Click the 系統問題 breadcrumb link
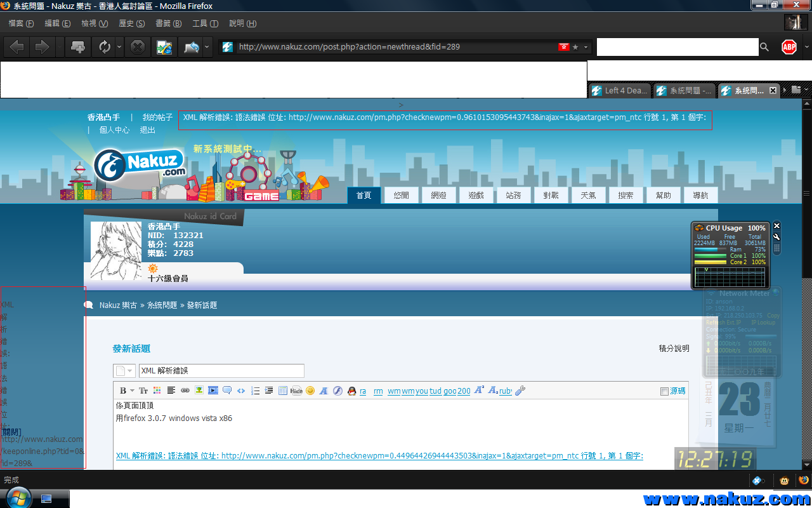812x508 pixels. tap(162, 305)
